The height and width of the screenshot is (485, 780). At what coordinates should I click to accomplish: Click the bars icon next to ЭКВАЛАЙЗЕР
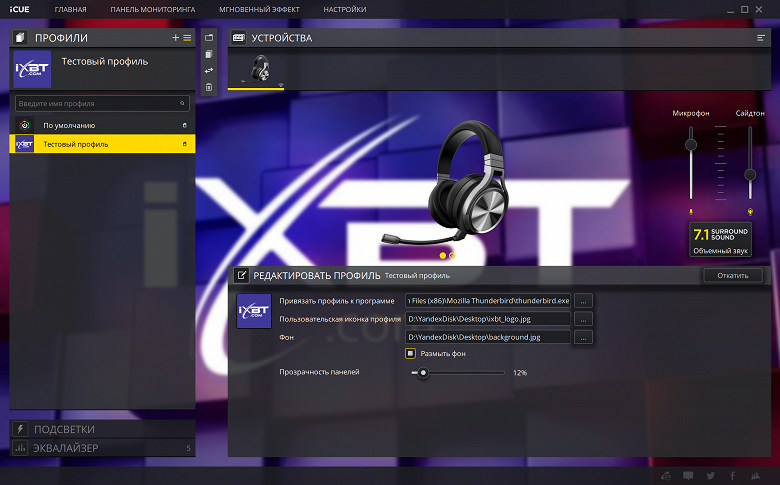[20, 448]
